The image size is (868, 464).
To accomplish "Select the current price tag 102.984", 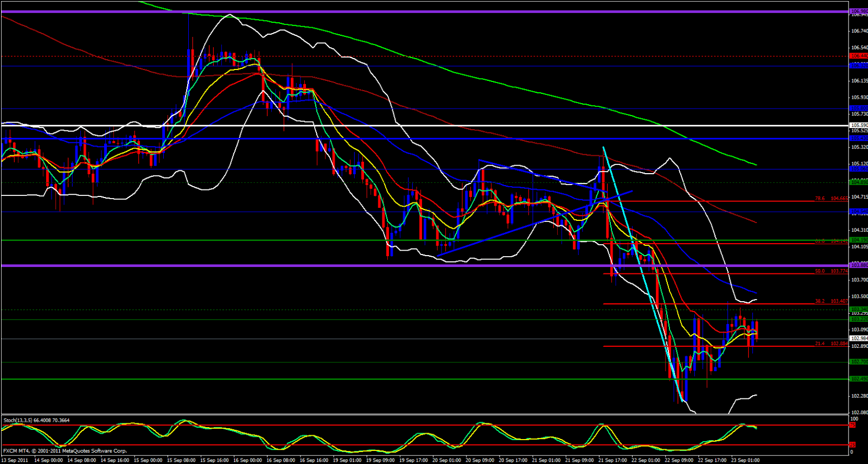I will 859,339.
